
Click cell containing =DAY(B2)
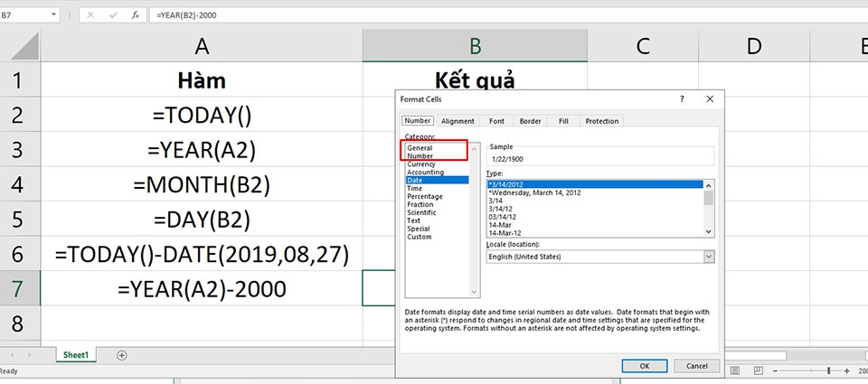(x=202, y=220)
